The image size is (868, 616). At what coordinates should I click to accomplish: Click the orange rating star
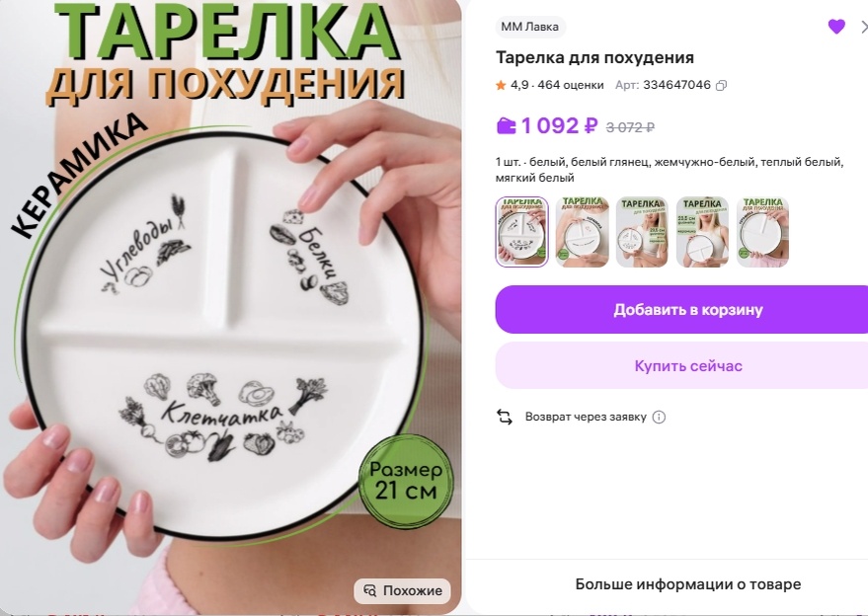click(501, 85)
